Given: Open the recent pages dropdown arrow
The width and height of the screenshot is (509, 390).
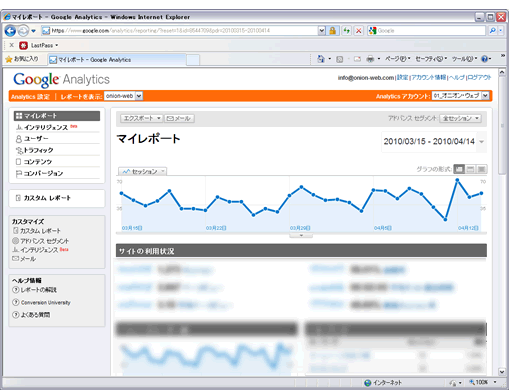Looking at the screenshot, I should tap(33, 31).
